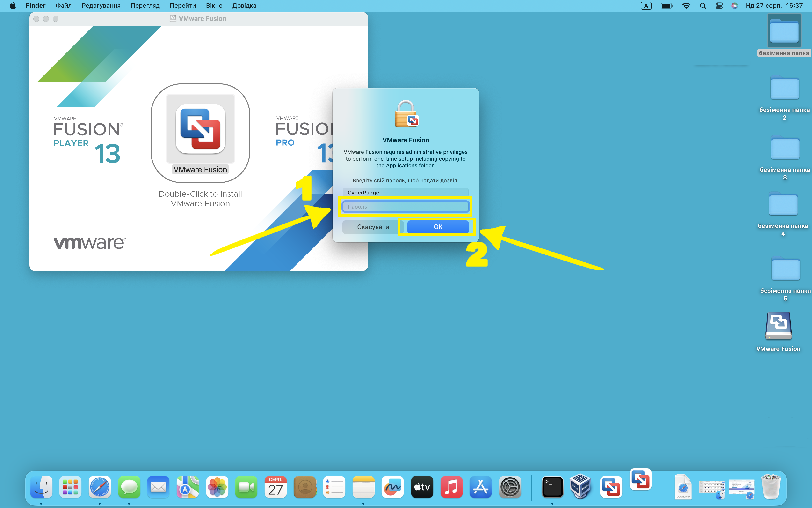Click the CyberPudge username field
The image size is (812, 508).
pyautogui.click(x=405, y=193)
